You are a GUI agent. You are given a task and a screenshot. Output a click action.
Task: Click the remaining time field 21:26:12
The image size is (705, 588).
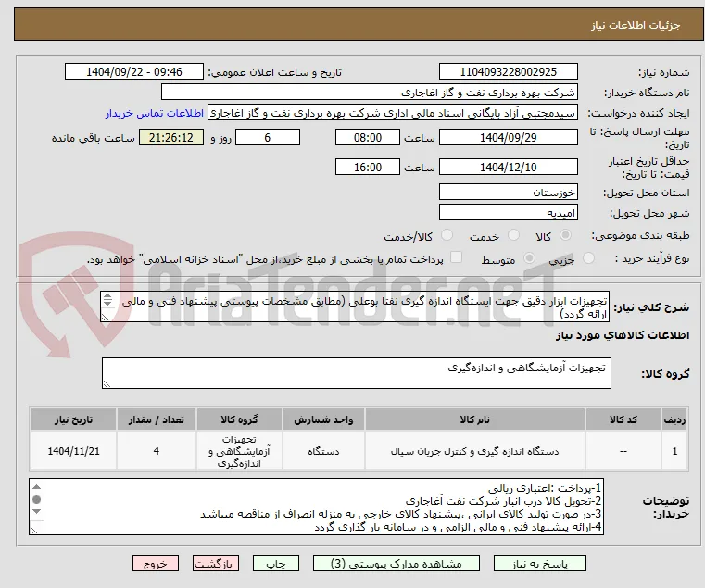[x=171, y=138]
